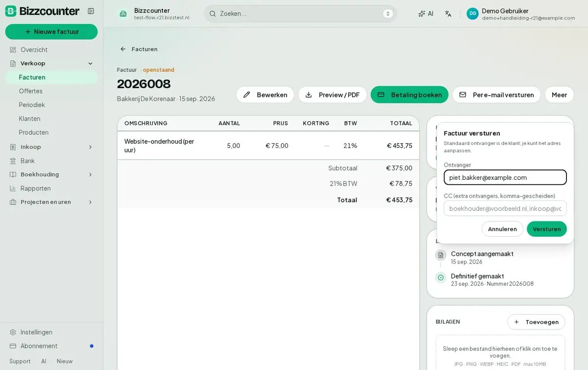Screen dimensions: 588x370
Task: Click the check icon beside Definitief gemaakt
Action: point(441,277)
